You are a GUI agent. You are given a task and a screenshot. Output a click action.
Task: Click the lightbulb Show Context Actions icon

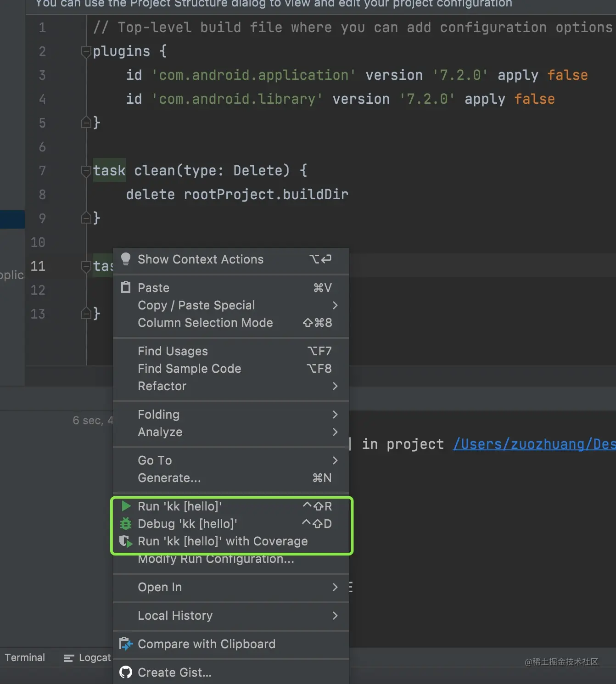click(x=125, y=259)
